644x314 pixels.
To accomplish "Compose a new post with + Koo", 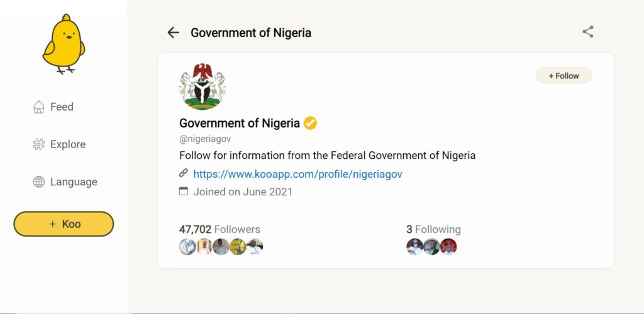I will click(64, 224).
